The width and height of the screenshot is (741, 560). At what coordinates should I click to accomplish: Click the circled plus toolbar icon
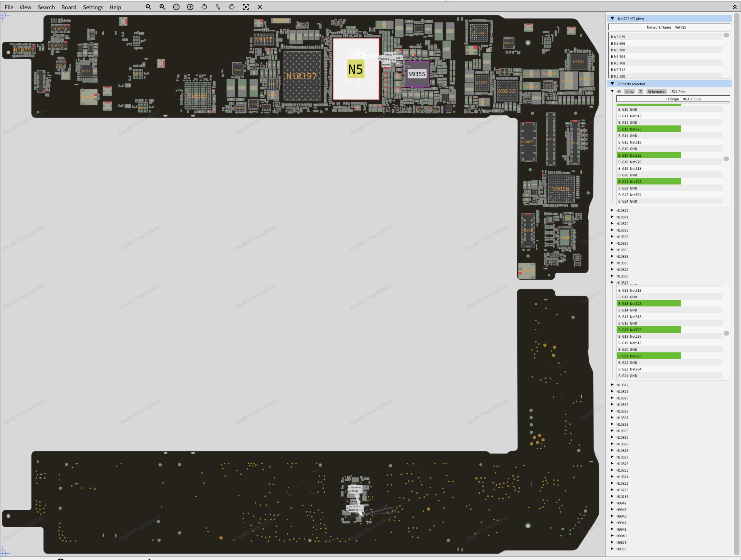[x=190, y=7]
